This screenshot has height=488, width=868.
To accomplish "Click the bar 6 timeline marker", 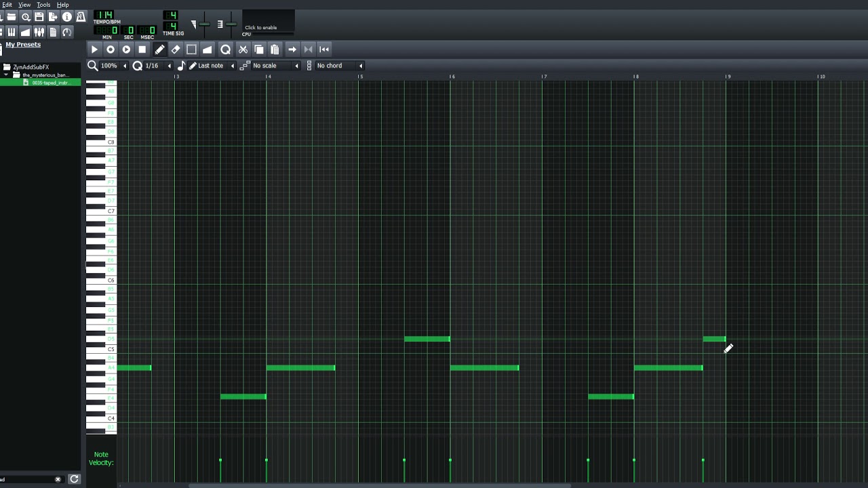I will click(452, 77).
